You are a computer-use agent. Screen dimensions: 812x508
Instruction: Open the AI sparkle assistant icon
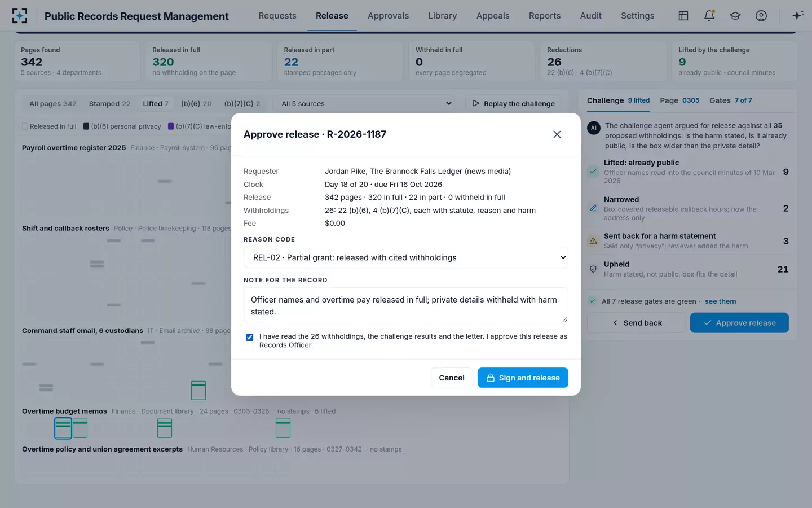(x=797, y=16)
